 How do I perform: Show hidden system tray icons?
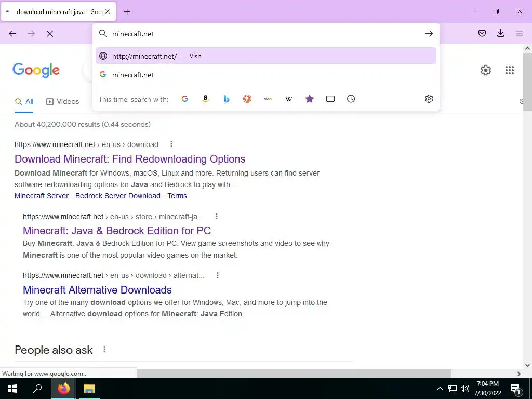click(x=440, y=389)
